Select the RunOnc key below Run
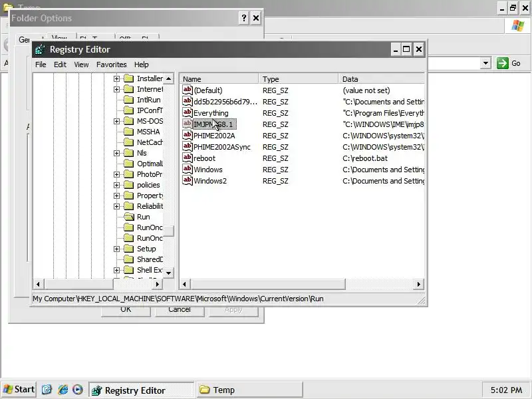This screenshot has width=532, height=399. 150,227
